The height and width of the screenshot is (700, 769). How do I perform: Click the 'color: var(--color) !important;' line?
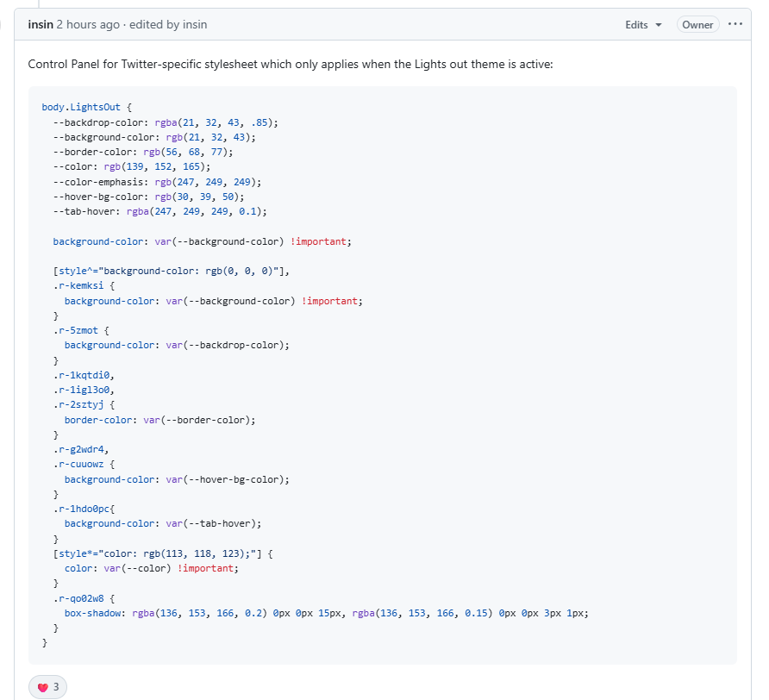[152, 569]
